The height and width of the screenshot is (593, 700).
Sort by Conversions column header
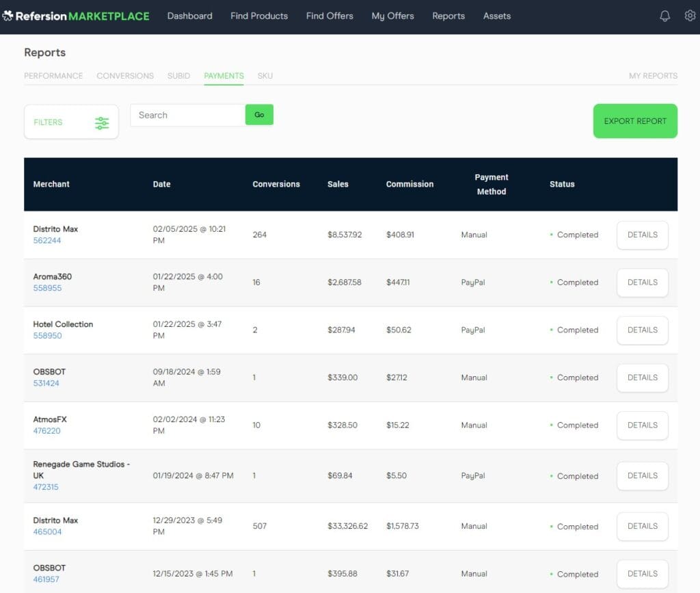[276, 184]
